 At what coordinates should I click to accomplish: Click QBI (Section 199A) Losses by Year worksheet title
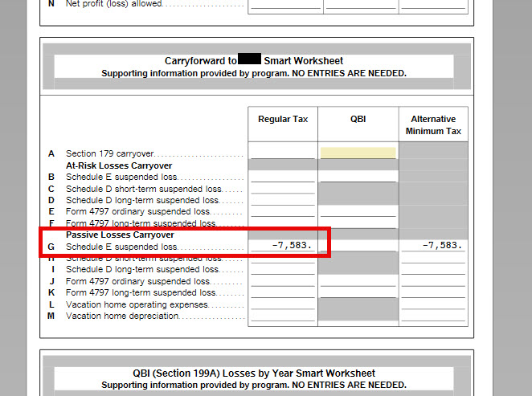tap(254, 373)
